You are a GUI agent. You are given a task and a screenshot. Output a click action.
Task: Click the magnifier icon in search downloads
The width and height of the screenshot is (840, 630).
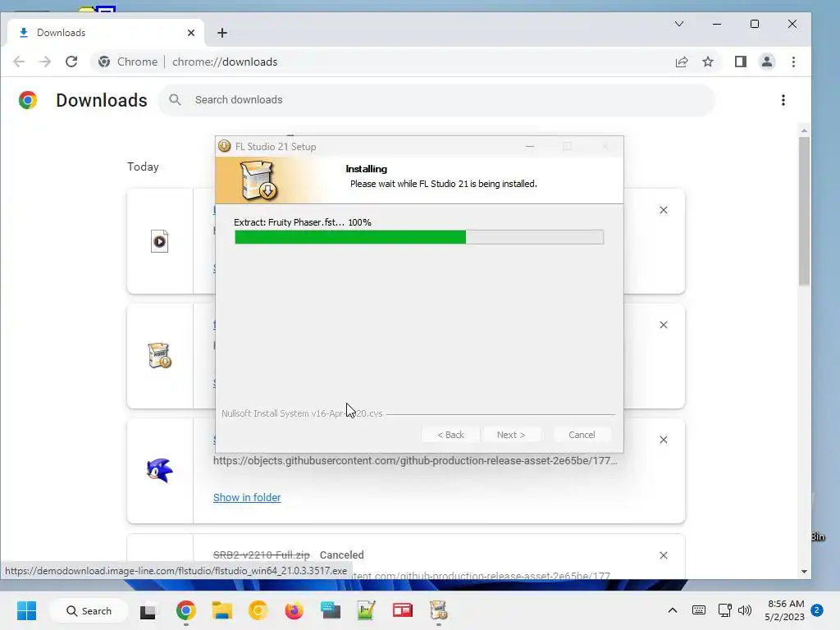coord(175,99)
